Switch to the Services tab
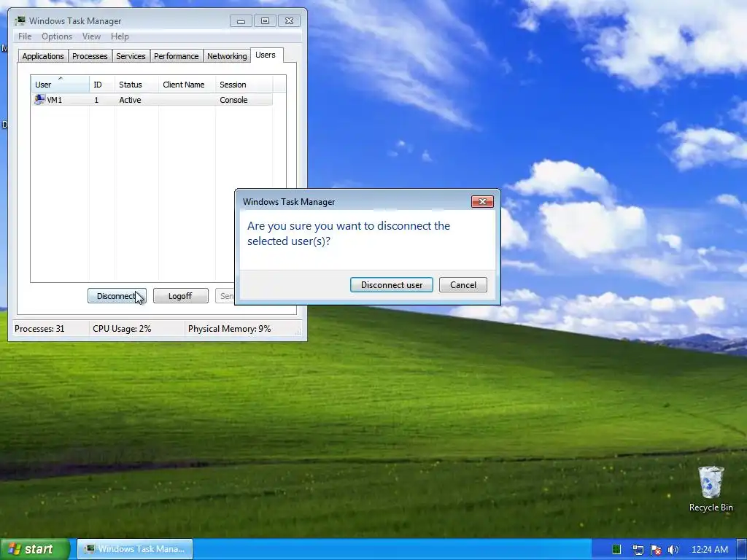This screenshot has width=747, height=560. (x=131, y=56)
